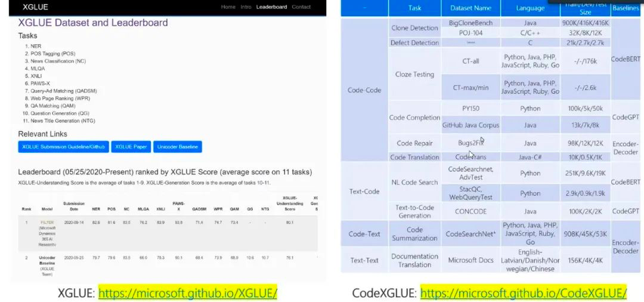Image resolution: width=644 pixels, height=302 pixels.
Task: Select the Microsoft Docs dataset cell
Action: pos(470,260)
